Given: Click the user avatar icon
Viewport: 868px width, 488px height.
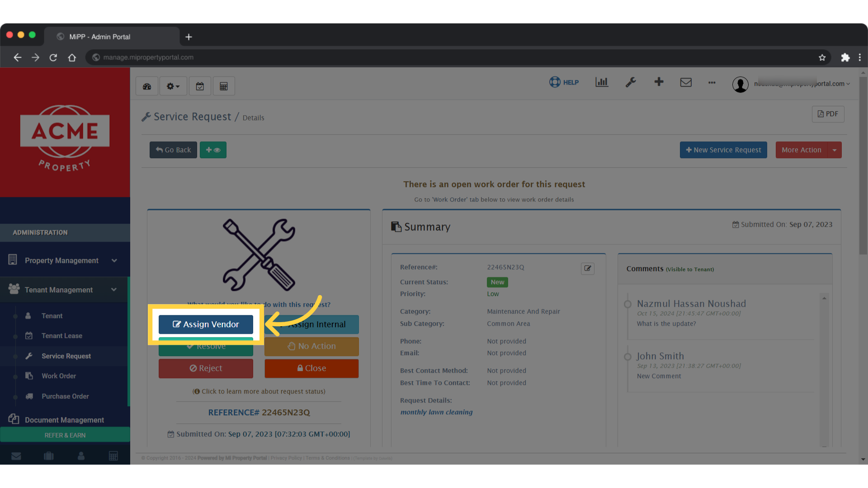Looking at the screenshot, I should 740,84.
